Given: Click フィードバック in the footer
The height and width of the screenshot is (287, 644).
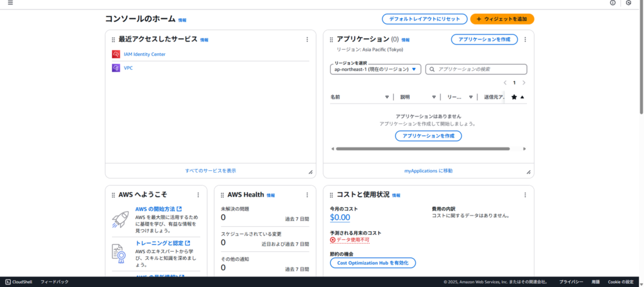Looking at the screenshot, I should coord(55,282).
